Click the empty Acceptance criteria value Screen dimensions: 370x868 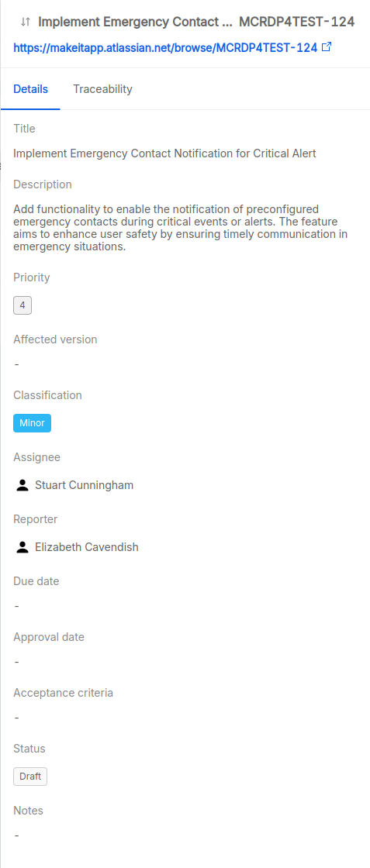click(16, 718)
